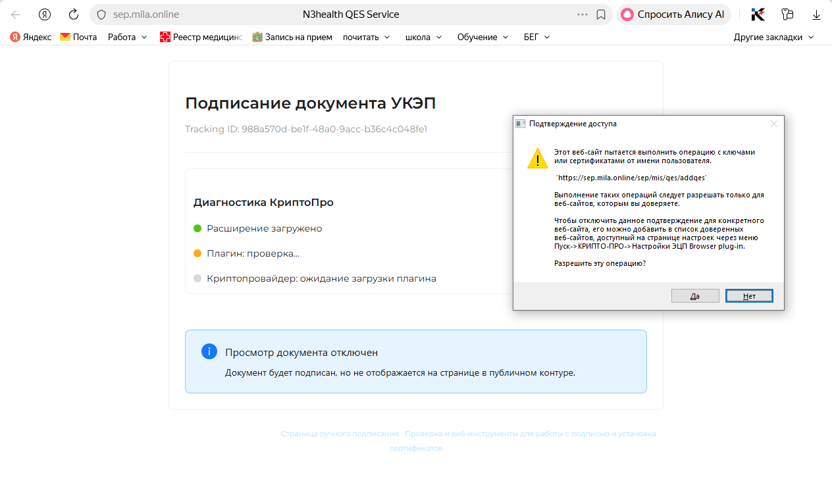Viewport: 832px width, 504px height.
Task: Click the Alice AI circle icon
Action: (x=627, y=14)
